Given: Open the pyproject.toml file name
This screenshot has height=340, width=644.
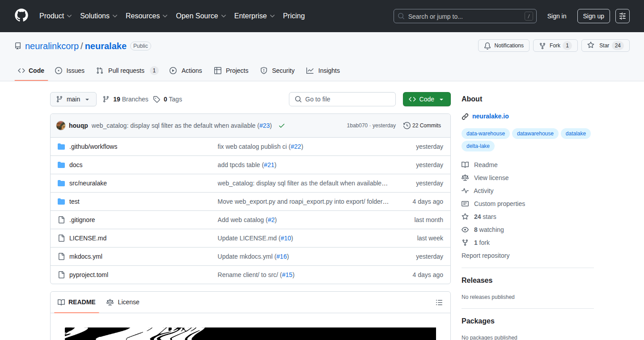Looking at the screenshot, I should point(89,275).
